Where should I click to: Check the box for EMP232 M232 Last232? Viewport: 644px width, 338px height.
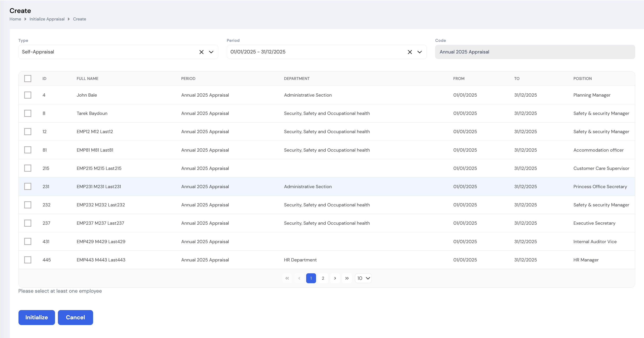28,205
